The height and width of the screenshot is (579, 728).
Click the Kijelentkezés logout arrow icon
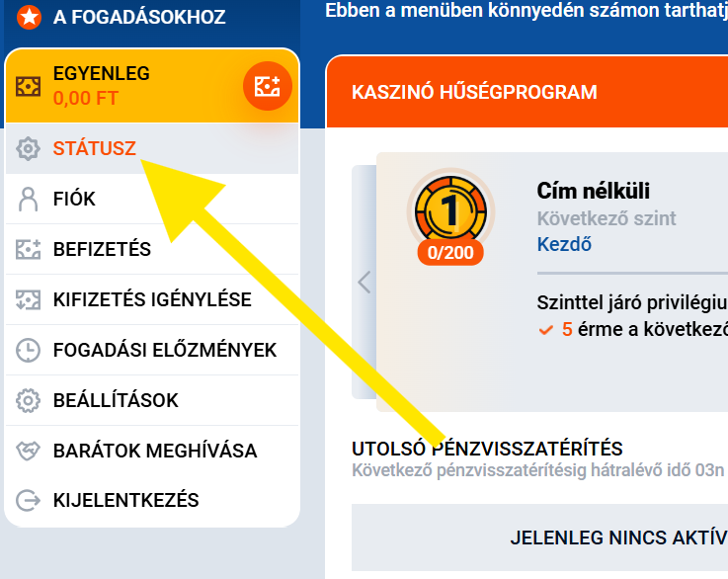[x=29, y=500]
